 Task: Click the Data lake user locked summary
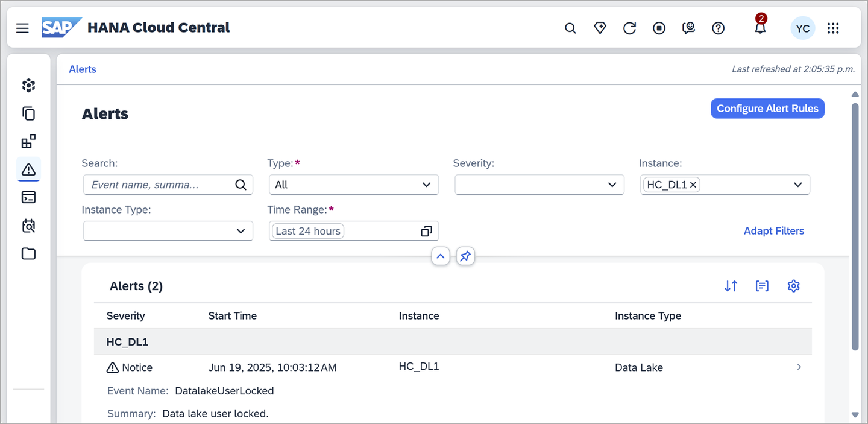point(215,414)
